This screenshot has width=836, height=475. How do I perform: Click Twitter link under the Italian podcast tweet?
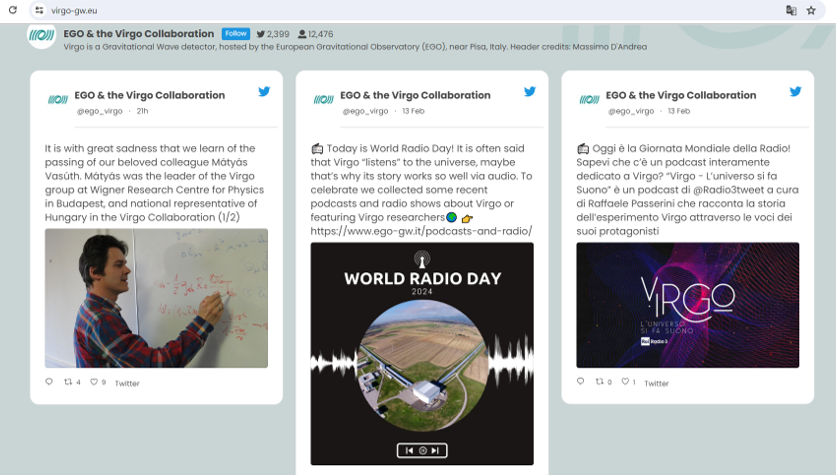[656, 383]
